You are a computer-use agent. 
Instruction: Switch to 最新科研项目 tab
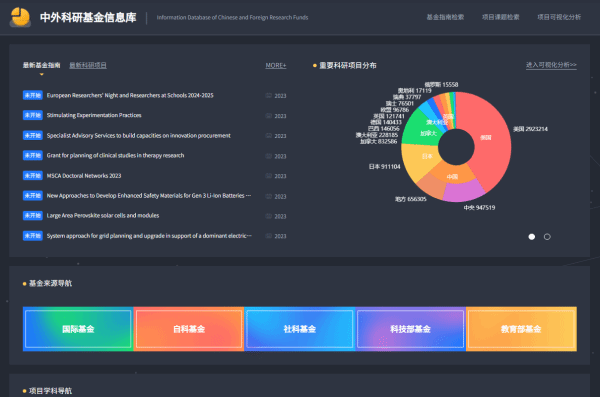click(x=88, y=65)
